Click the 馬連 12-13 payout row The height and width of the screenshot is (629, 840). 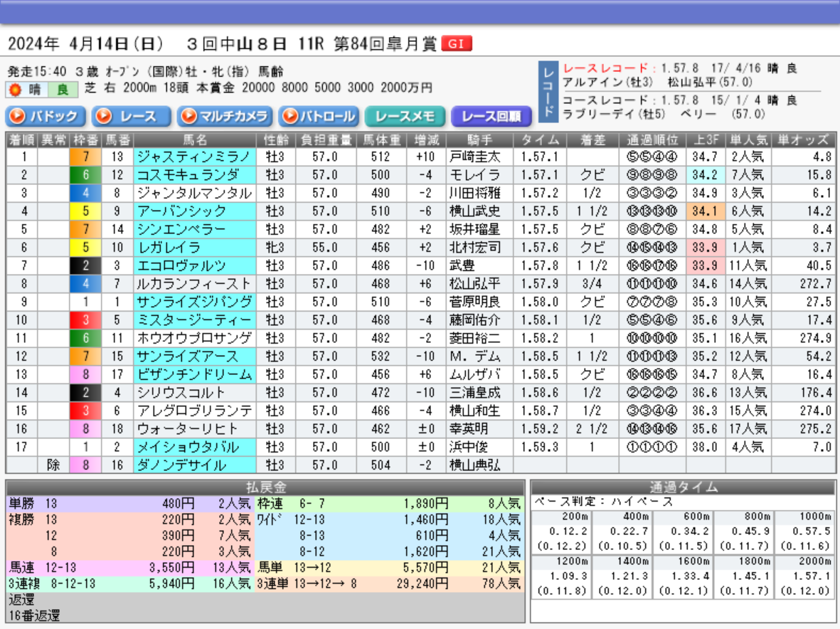pyautogui.click(x=130, y=568)
